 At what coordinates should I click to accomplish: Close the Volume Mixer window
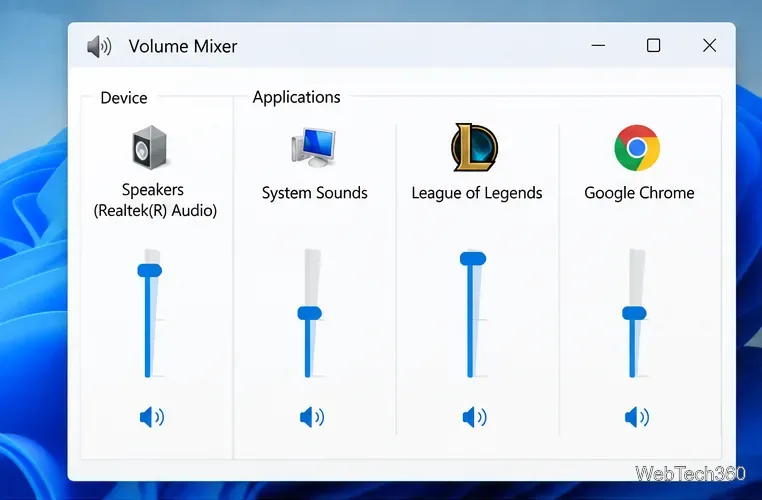(710, 46)
